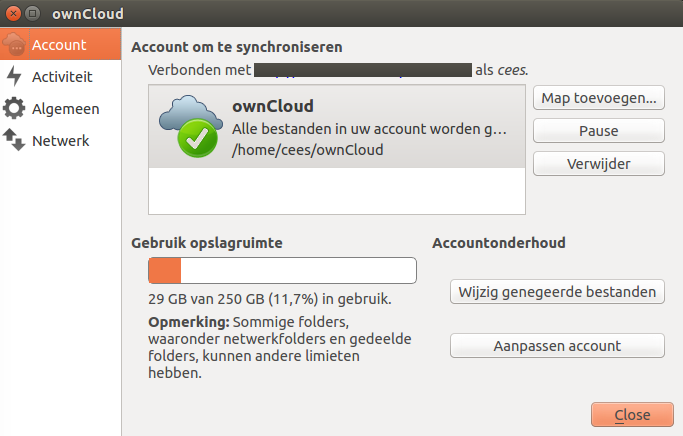Minimize the ownCloud window from title bar
Image resolution: width=683 pixels, height=436 pixels.
coord(32,13)
